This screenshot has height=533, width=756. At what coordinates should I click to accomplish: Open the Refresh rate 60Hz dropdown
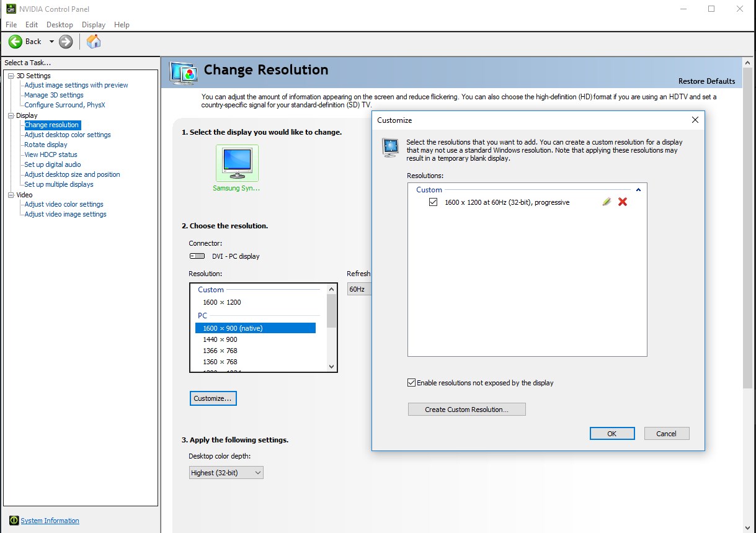pyautogui.click(x=359, y=289)
